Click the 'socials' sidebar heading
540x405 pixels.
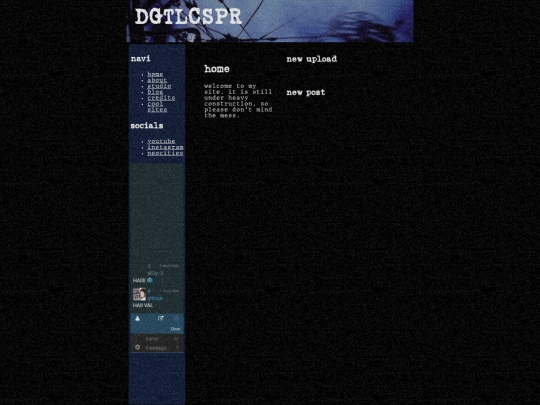[x=147, y=126]
